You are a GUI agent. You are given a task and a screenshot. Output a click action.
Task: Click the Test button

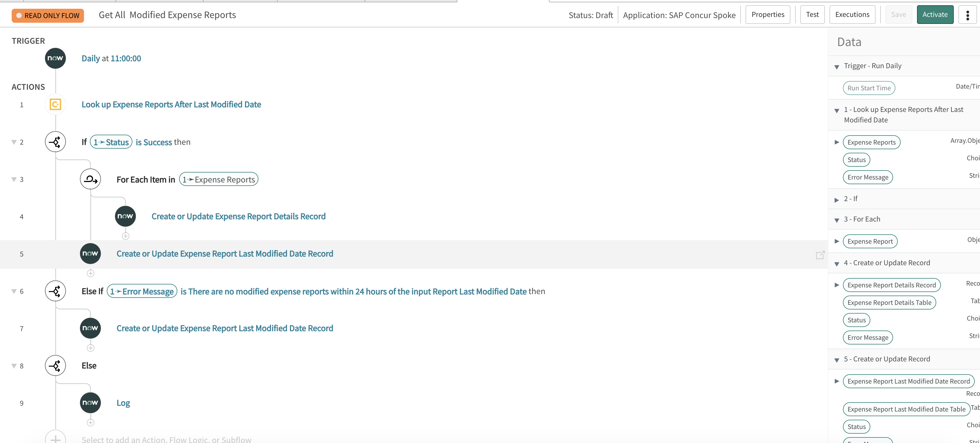(812, 15)
